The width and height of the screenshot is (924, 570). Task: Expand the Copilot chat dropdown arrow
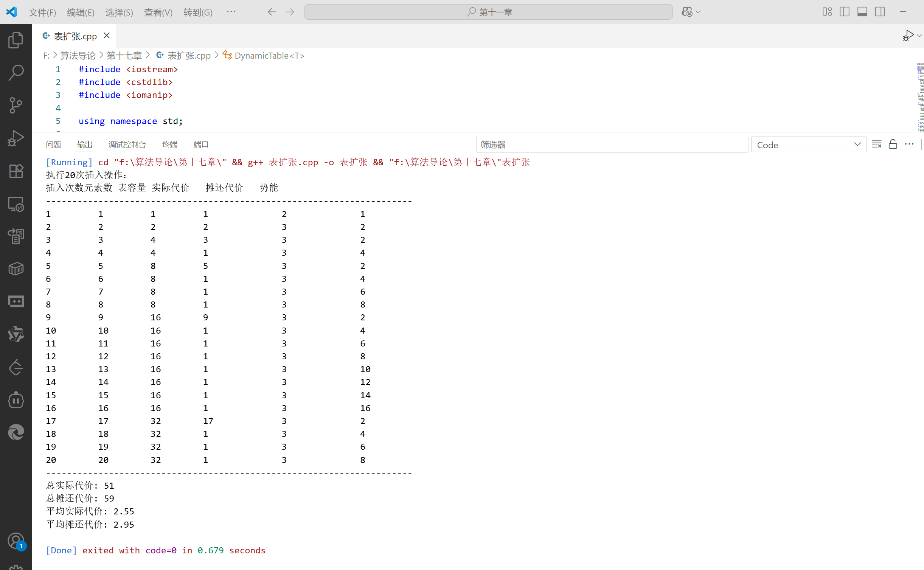[698, 12]
